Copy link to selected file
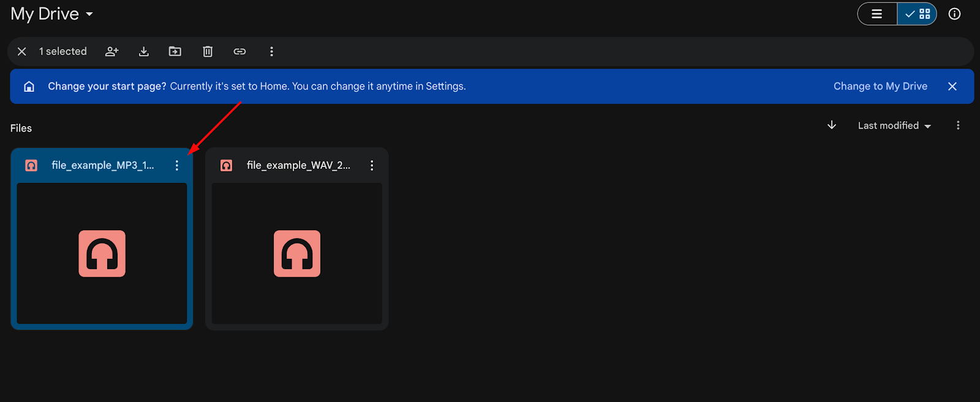Viewport: 980px width, 402px height. (239, 51)
